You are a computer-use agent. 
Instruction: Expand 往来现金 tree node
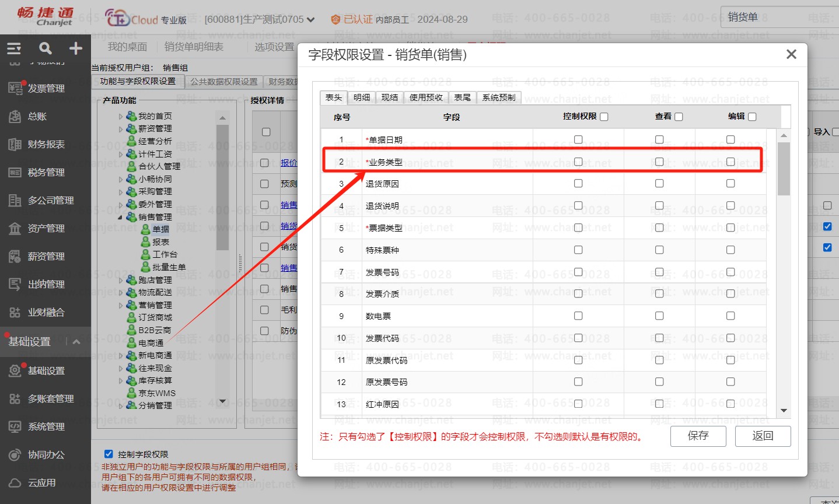click(121, 368)
